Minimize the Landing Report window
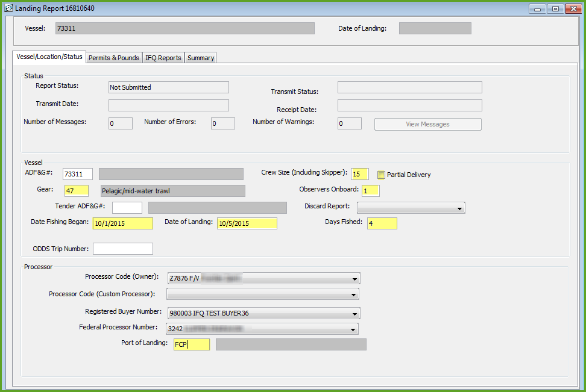 pos(537,8)
